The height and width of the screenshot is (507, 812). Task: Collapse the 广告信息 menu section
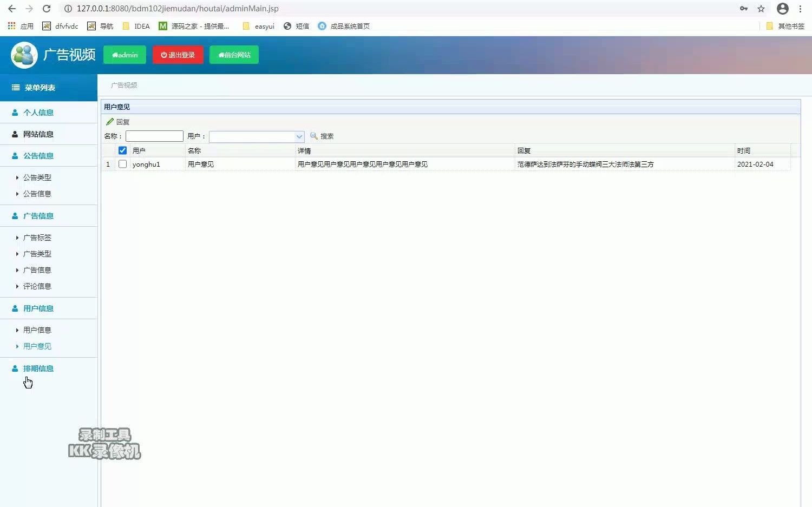click(49, 216)
